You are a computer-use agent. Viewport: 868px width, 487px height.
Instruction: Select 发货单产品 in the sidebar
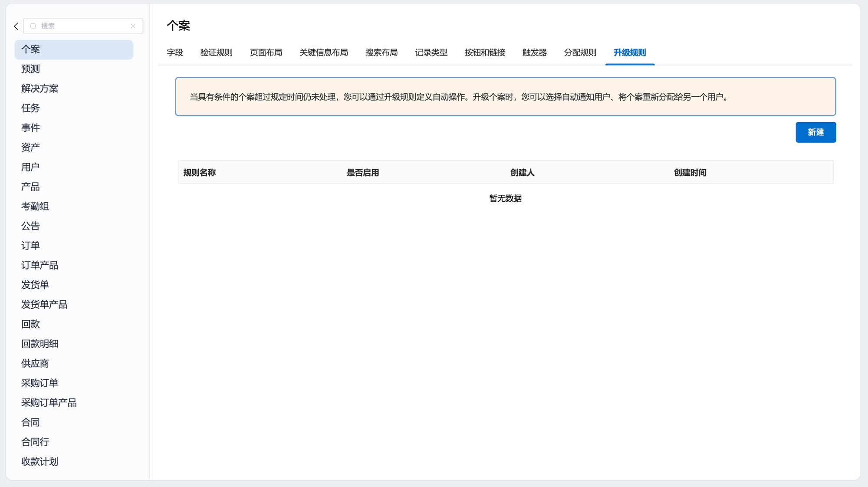coord(44,304)
